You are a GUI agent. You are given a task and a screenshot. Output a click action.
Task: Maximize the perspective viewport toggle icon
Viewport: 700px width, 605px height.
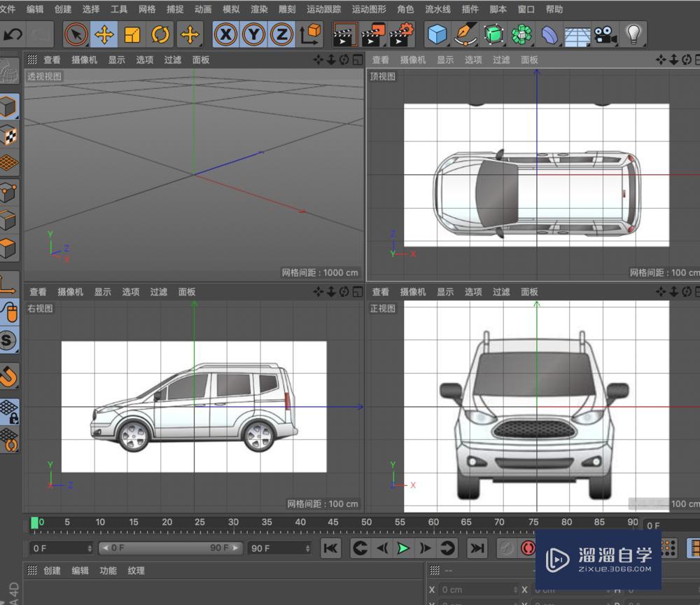click(358, 60)
